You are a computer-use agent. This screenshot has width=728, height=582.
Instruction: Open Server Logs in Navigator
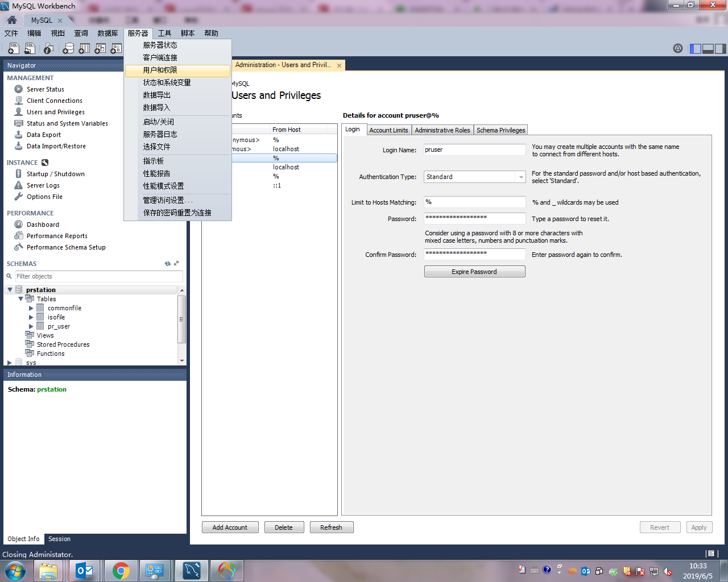tap(43, 185)
